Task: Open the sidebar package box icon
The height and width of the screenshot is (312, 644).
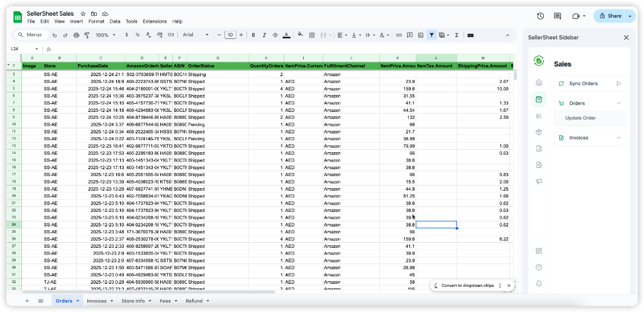Action: pyautogui.click(x=539, y=132)
